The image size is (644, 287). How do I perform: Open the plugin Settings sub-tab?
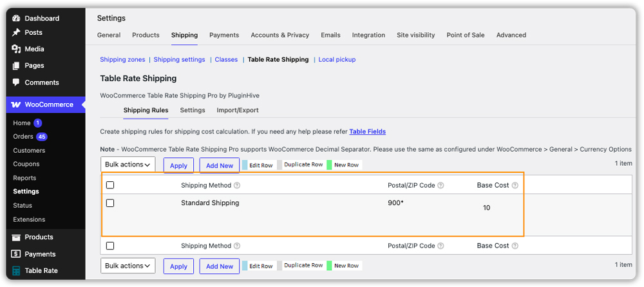tap(193, 110)
